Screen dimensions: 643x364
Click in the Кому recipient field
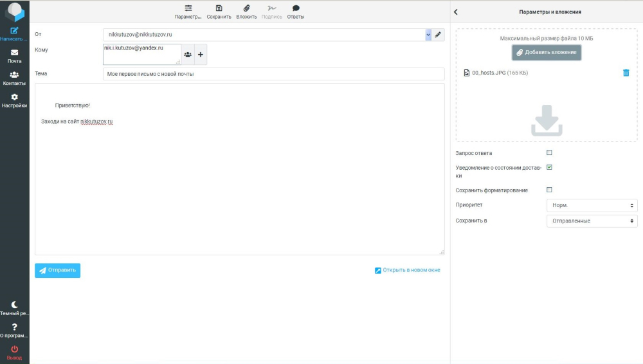tap(142, 54)
